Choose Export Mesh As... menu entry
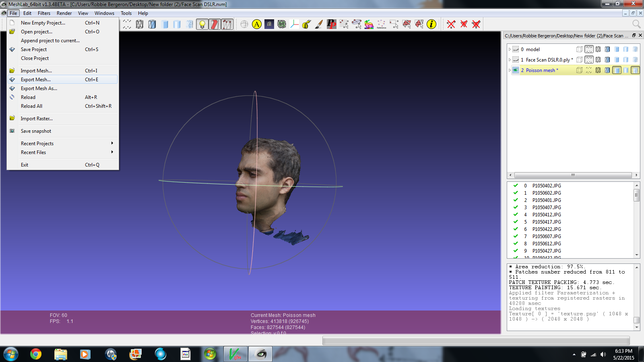This screenshot has height=362, width=644. coord(63,88)
